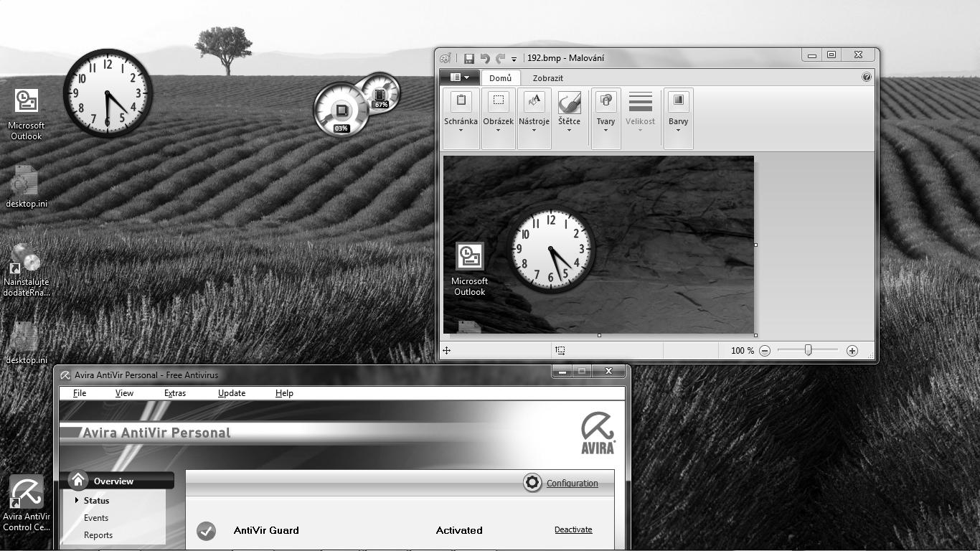Select the desktop.ini file just above the Avira window
The image size is (980, 551).
tap(27, 343)
